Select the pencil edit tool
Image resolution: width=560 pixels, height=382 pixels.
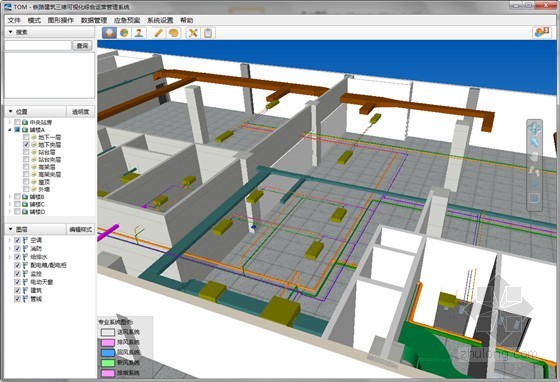click(158, 33)
